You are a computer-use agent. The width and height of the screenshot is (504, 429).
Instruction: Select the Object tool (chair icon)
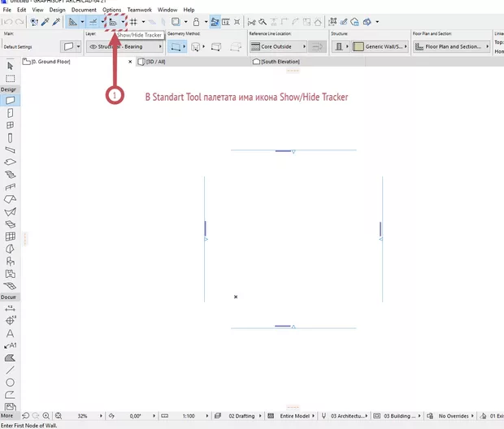(10, 262)
